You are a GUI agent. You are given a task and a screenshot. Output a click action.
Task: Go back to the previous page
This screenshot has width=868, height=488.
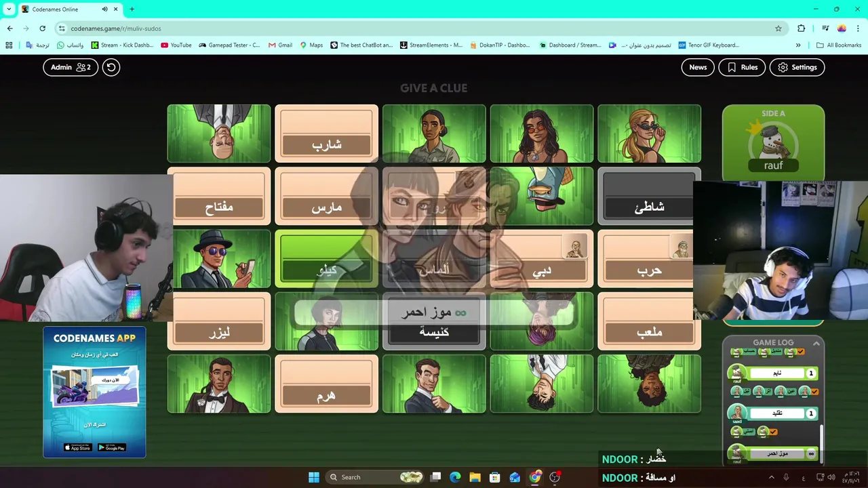[x=9, y=28]
